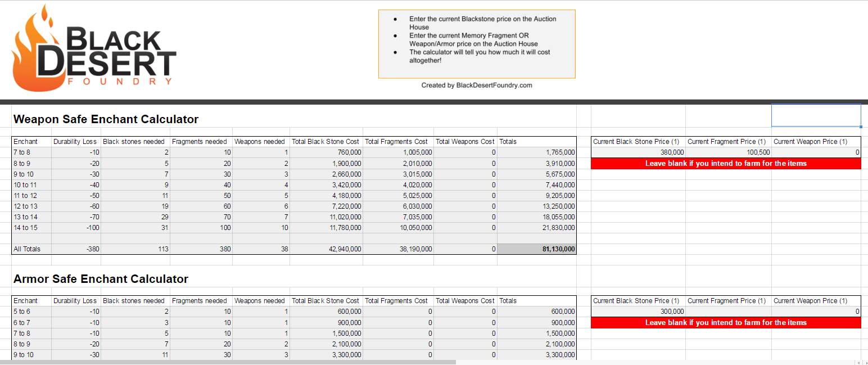This screenshot has width=868, height=365.
Task: Click the 'All Totals' row label
Action: pos(31,249)
